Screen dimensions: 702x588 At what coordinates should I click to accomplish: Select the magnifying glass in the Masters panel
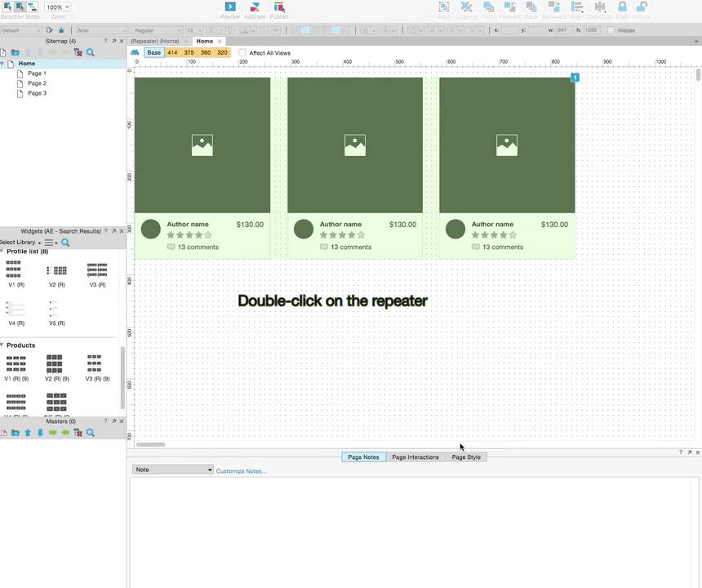click(90, 432)
